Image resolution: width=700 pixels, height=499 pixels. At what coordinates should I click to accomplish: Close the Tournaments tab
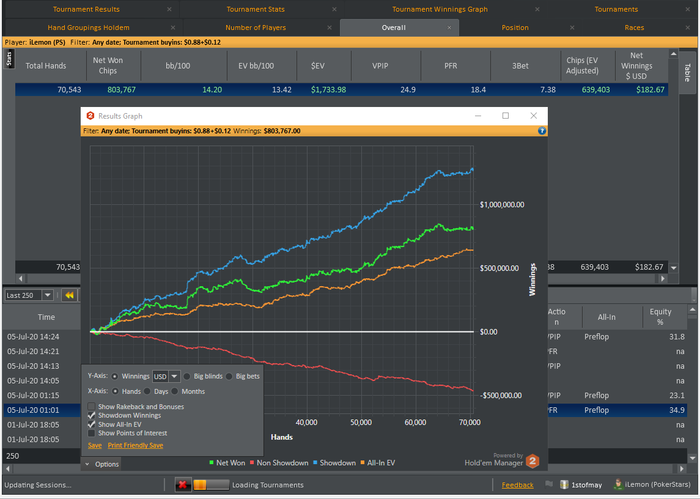click(x=688, y=9)
